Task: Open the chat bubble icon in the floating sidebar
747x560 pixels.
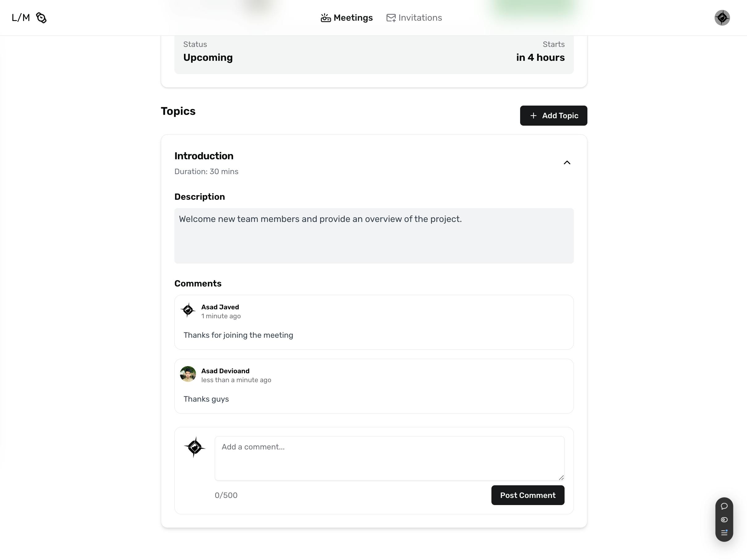Action: [724, 506]
